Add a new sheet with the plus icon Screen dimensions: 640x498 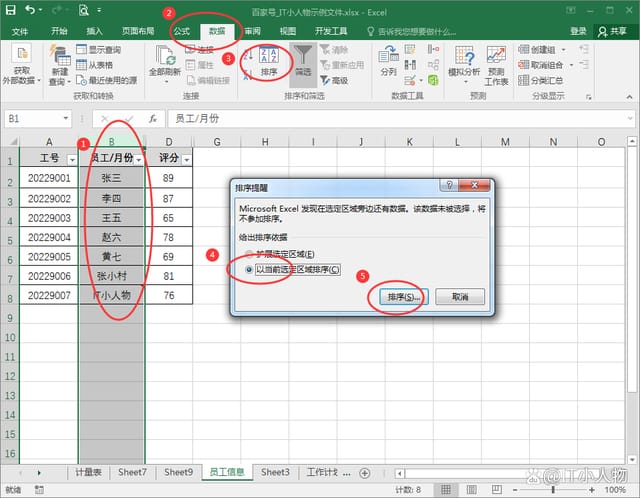pos(364,473)
